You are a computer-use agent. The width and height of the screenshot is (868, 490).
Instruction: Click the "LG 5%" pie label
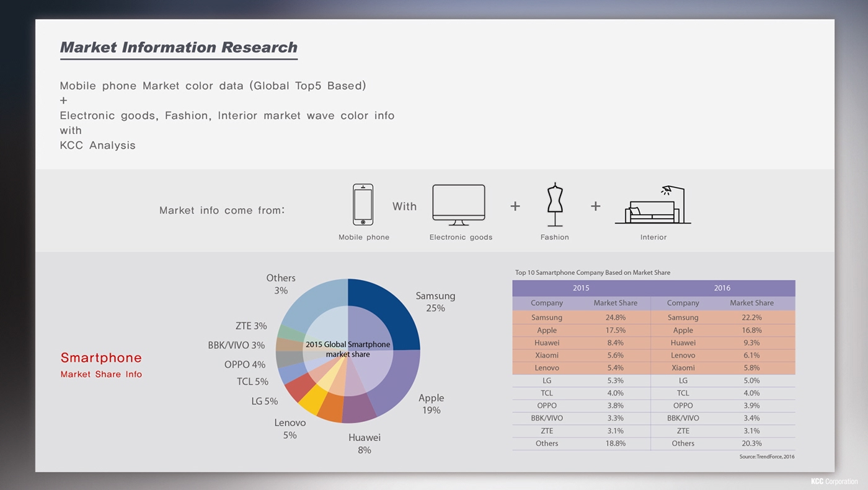tap(264, 401)
